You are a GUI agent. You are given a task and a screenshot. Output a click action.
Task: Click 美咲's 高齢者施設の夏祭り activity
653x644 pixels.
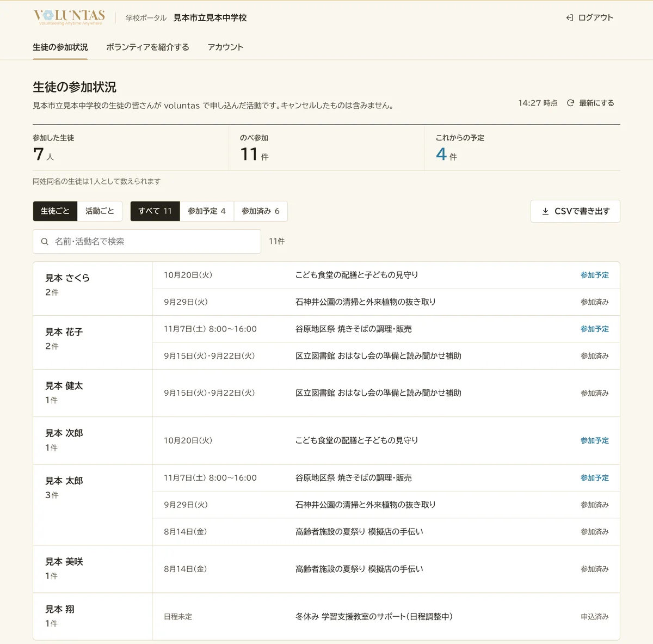(x=359, y=569)
